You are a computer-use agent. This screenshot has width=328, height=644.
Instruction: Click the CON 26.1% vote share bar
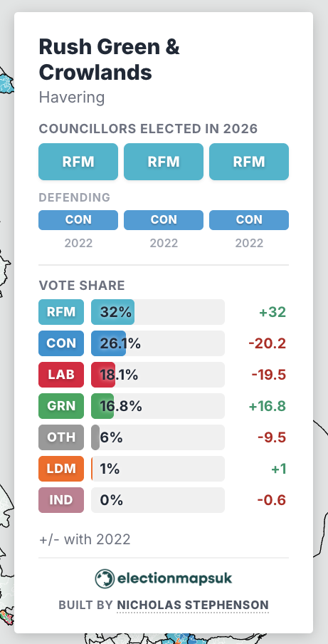pyautogui.click(x=158, y=343)
